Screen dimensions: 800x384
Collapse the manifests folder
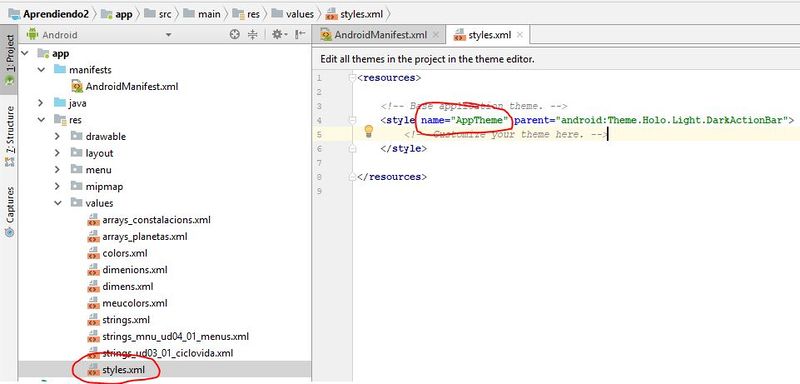click(x=41, y=69)
